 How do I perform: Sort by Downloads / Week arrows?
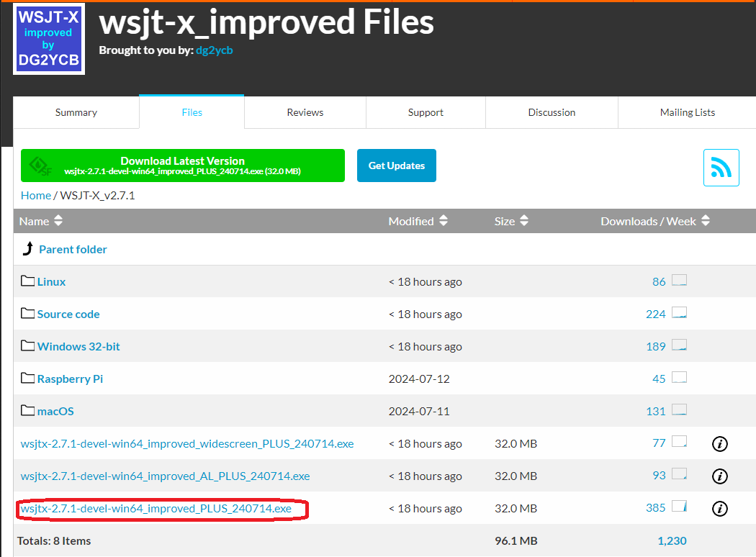pos(706,221)
